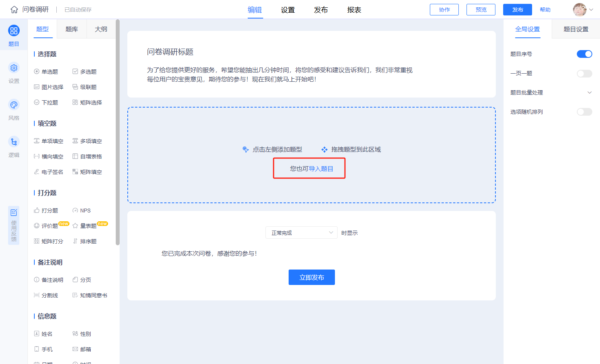Viewport: 600px width, 364px height.
Task: Open the 题目 sidebar panel icon
Action: (x=14, y=31)
